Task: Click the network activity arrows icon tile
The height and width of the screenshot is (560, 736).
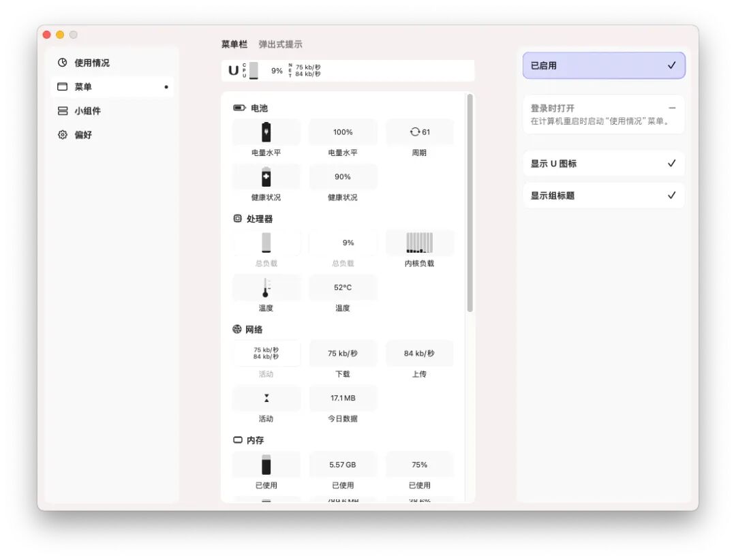Action: (266, 398)
